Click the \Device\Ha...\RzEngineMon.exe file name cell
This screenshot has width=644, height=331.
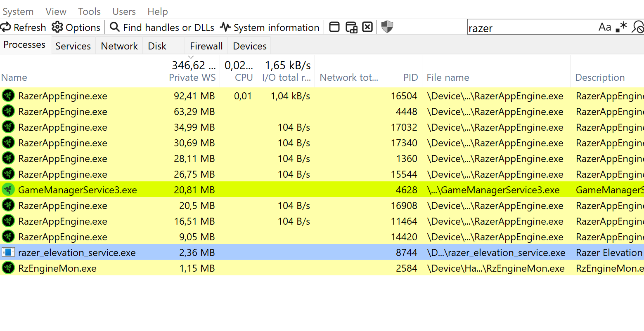pos(496,268)
